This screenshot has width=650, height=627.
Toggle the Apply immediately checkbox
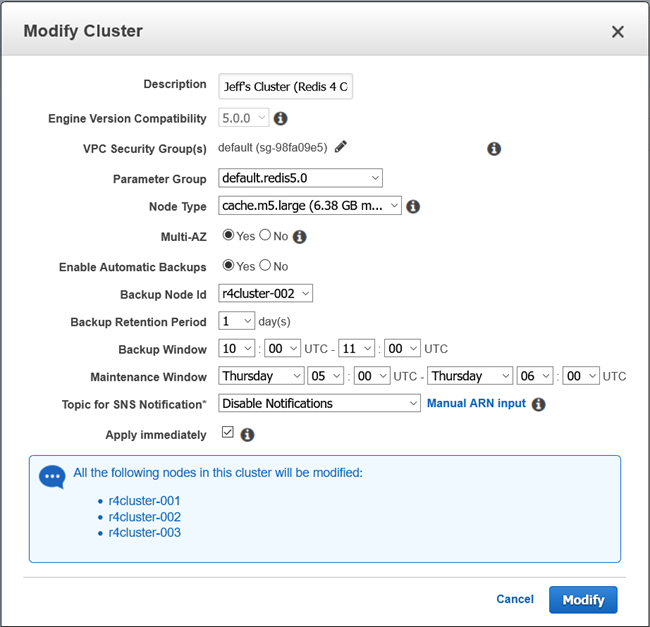click(x=227, y=434)
